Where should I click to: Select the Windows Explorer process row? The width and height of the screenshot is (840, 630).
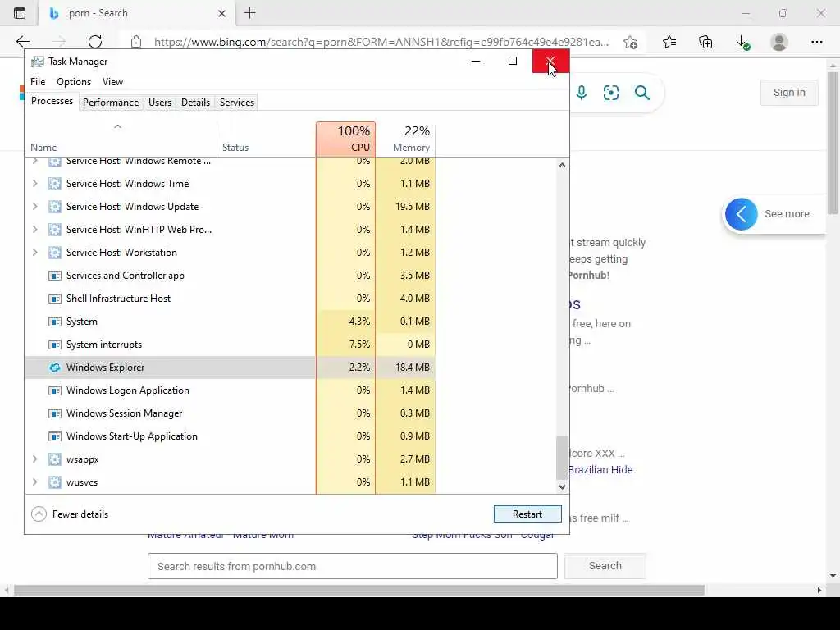(x=231, y=367)
